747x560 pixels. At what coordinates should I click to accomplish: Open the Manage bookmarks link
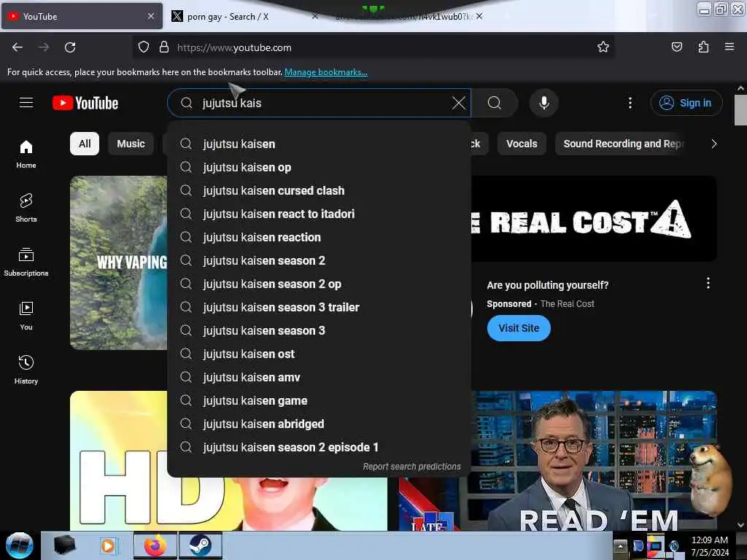click(326, 72)
